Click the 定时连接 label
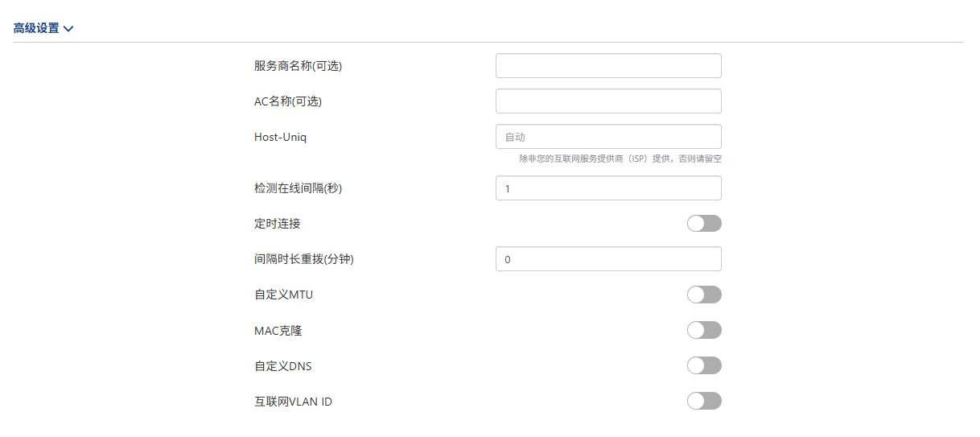This screenshot has width=980, height=437. click(x=277, y=224)
